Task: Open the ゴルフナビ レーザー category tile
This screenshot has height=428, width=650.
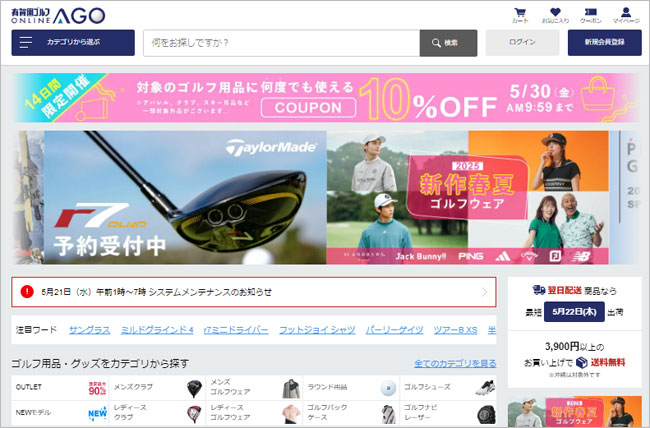Action: [x=448, y=413]
